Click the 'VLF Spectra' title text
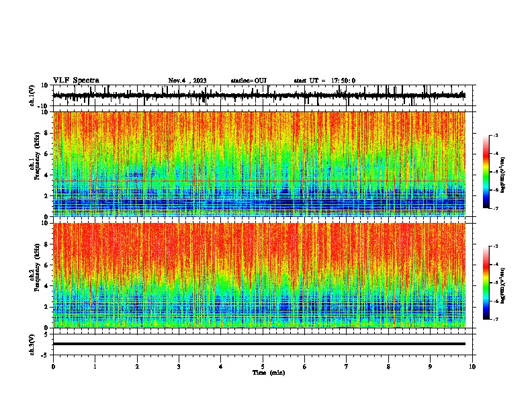532x411 pixels. coord(77,81)
